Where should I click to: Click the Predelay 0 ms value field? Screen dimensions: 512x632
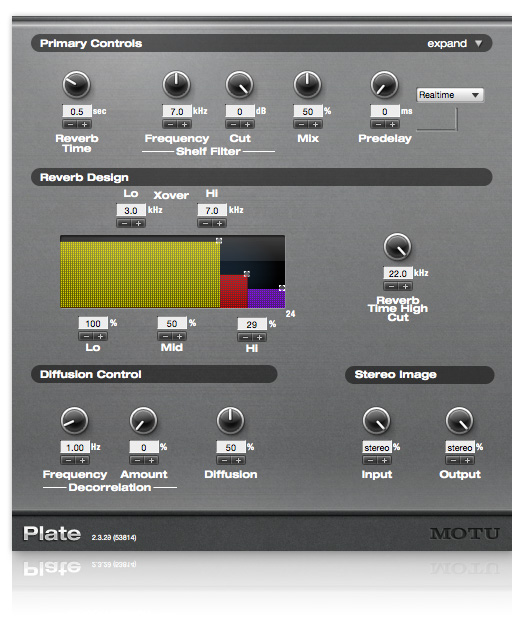(385, 111)
